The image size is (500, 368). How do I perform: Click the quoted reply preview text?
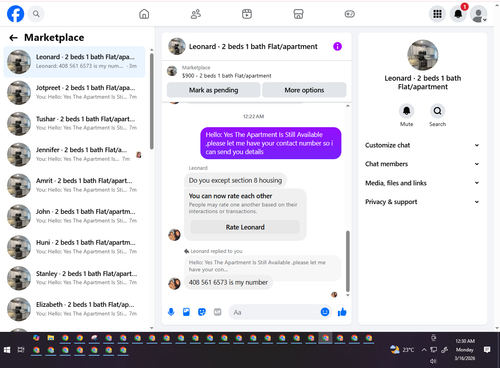click(x=257, y=266)
